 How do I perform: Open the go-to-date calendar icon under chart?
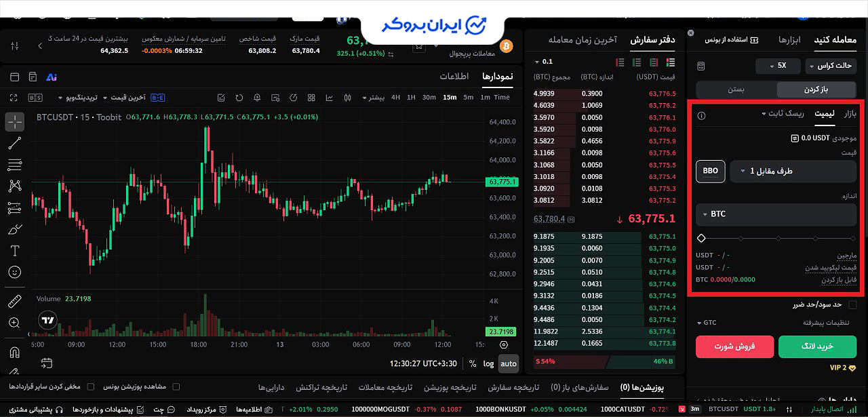pos(46,363)
